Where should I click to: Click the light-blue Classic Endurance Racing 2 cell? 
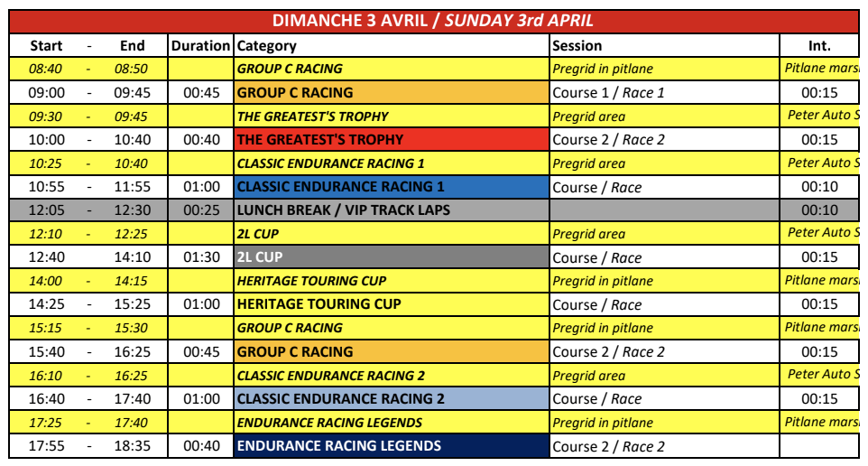pos(391,398)
